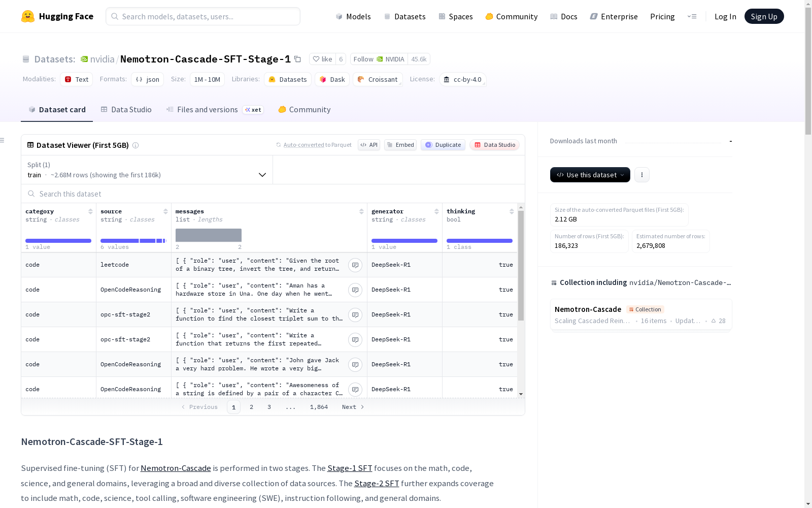Viewport: 812px width, 508px height.
Task: Open chat preview for closest triplet sum row
Action: coord(355,314)
